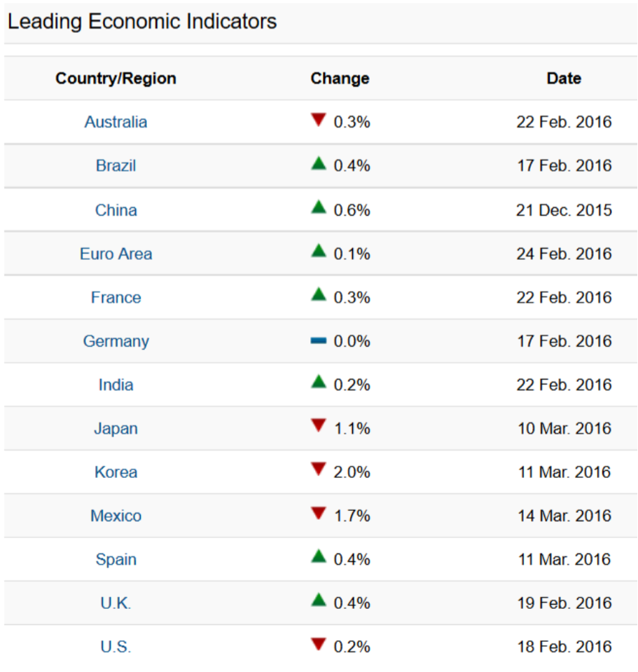
Task: Select the India link
Action: coord(116,385)
